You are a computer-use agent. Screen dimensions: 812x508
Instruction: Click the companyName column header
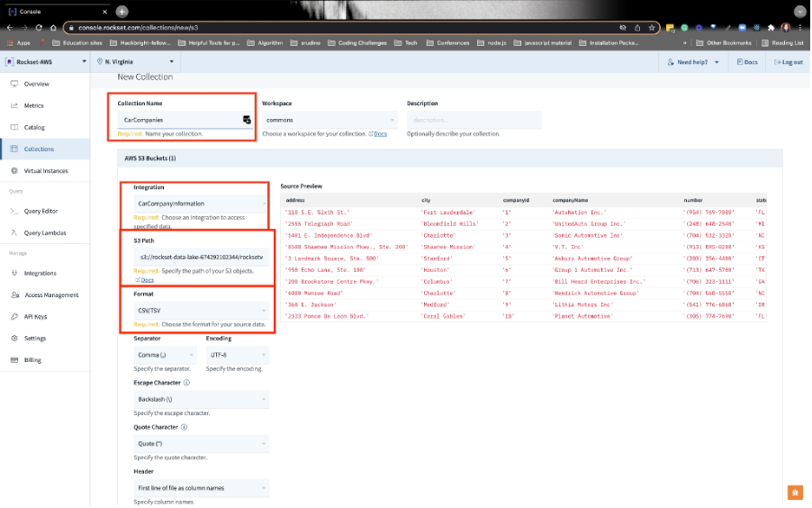570,201
